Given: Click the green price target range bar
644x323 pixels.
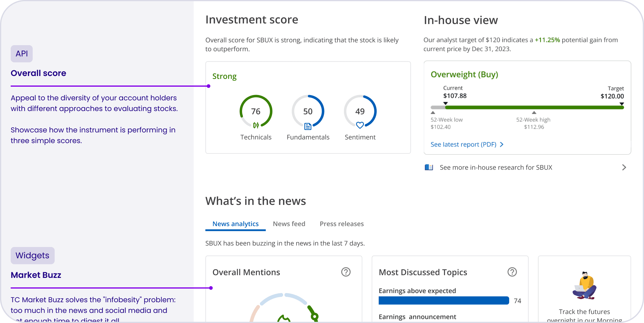Looking at the screenshot, I should click(534, 107).
